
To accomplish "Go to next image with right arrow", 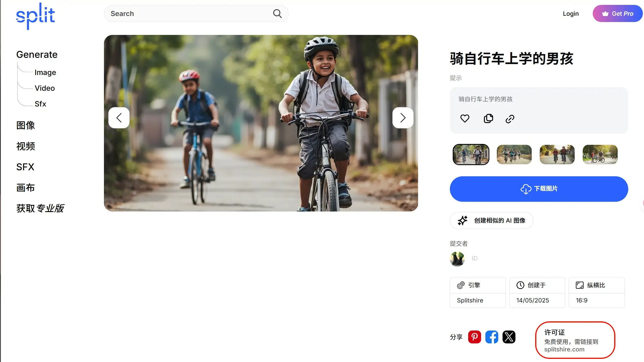I will click(403, 118).
